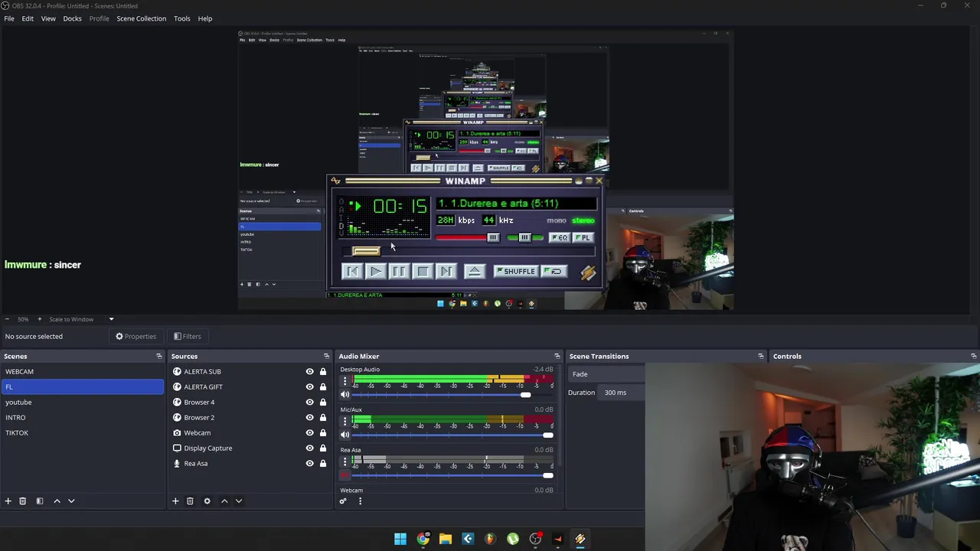Hide the Browser 4 source
Viewport: 980px width, 551px height.
310,403
